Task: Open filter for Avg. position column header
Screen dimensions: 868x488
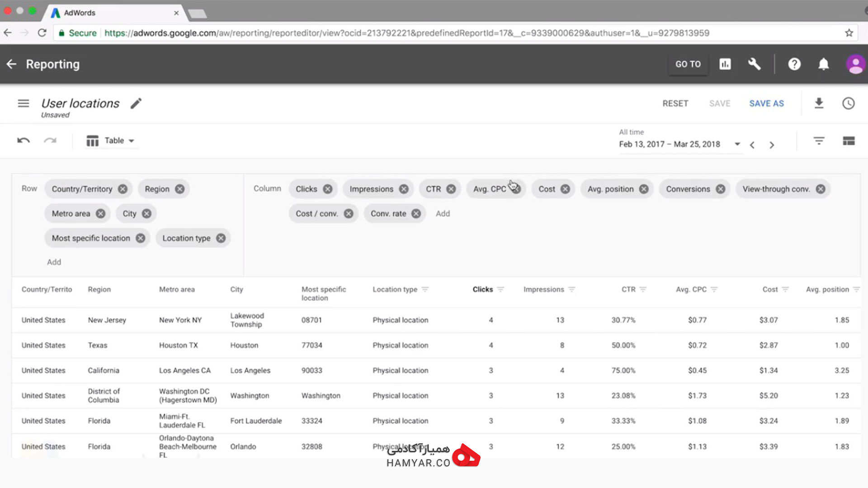Action: tap(856, 289)
